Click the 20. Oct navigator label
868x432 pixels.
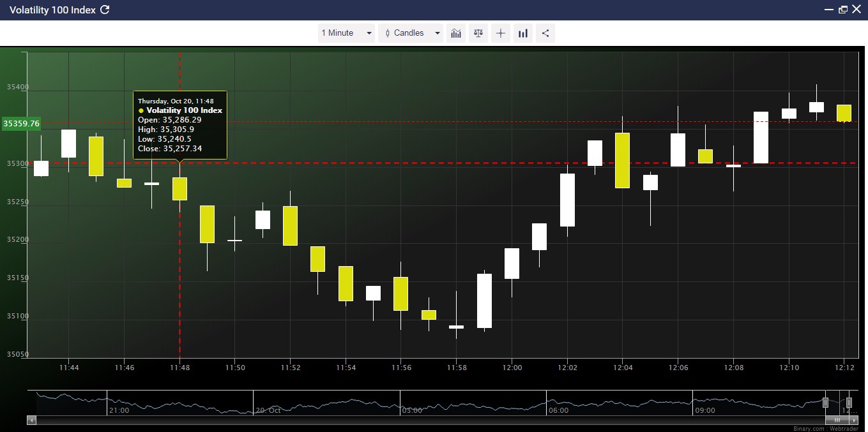268,410
